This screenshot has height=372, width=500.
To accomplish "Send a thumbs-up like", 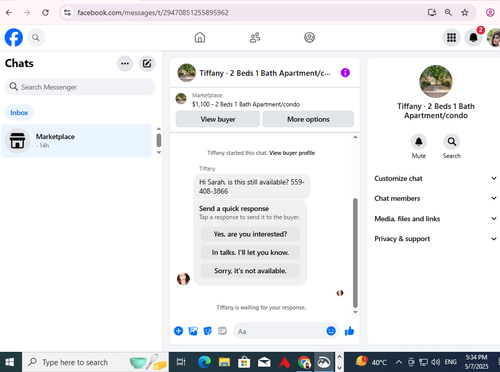I will 349,331.
